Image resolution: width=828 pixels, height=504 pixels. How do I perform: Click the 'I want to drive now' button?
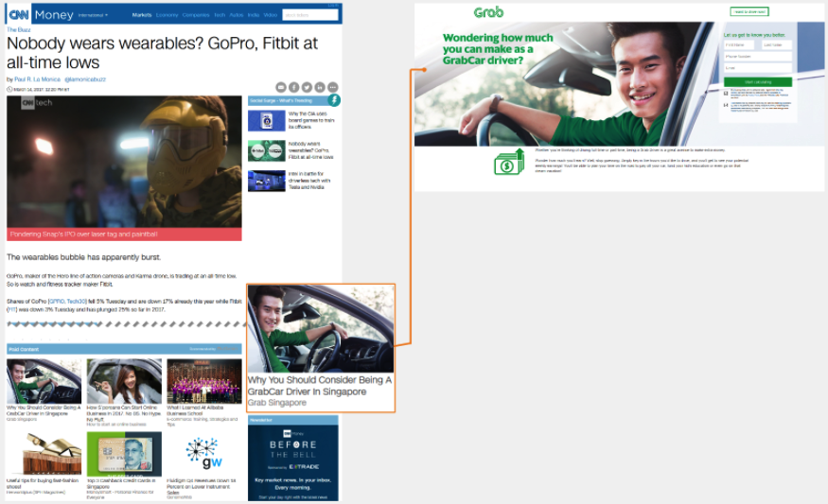[x=749, y=12]
